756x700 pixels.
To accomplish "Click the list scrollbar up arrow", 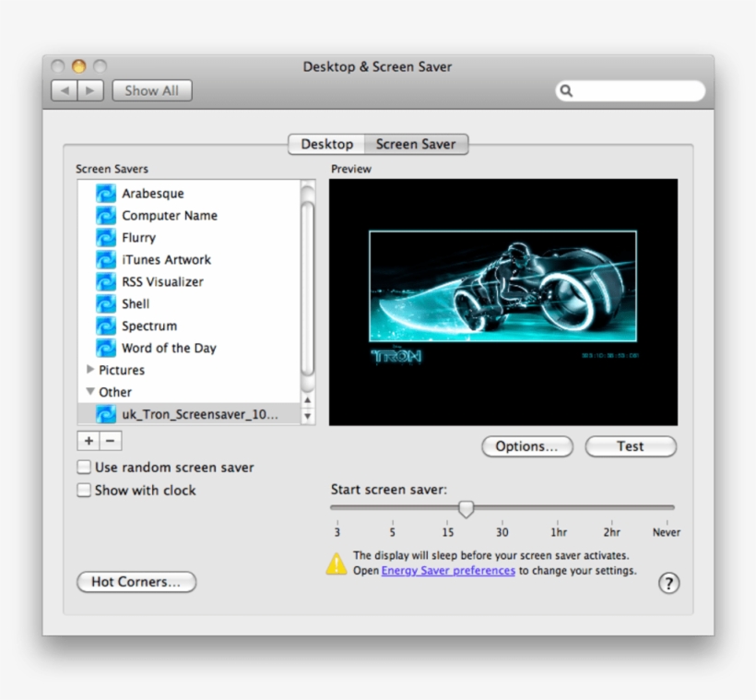I will tap(307, 400).
